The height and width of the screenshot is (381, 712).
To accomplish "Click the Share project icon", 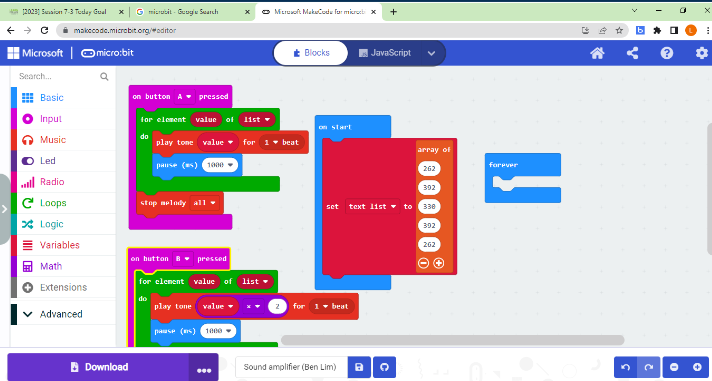I will (x=632, y=53).
